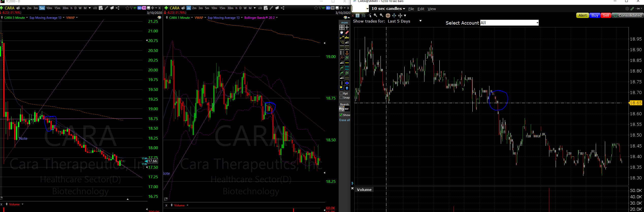This screenshot has width=644, height=212.
Task: Select the blue ellipse drawing tool
Action: point(347,83)
